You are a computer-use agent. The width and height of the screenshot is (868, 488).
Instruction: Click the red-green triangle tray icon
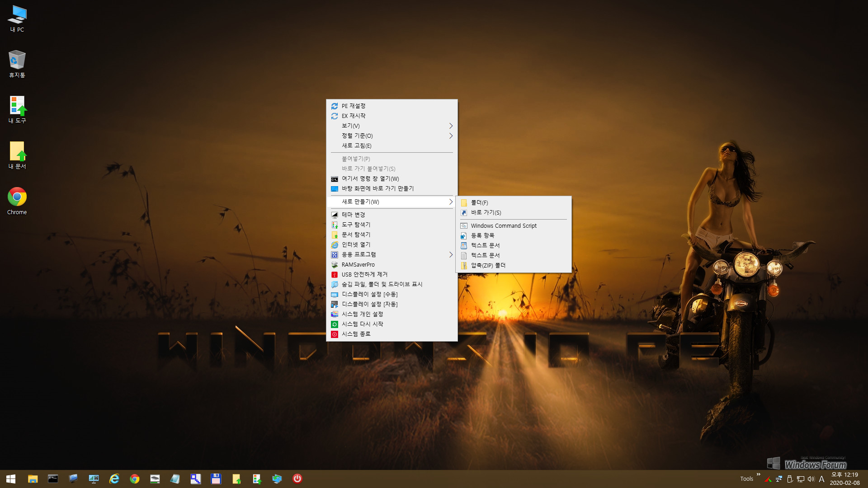[x=768, y=479]
